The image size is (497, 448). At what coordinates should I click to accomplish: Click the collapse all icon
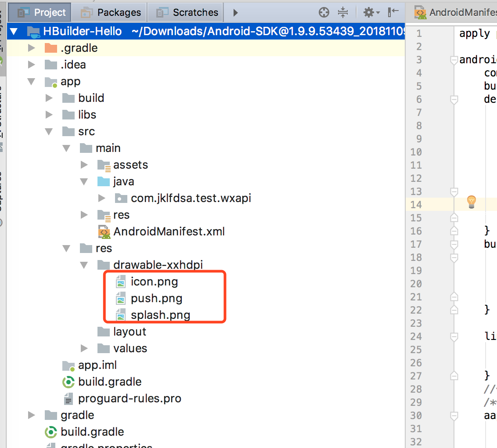point(342,12)
